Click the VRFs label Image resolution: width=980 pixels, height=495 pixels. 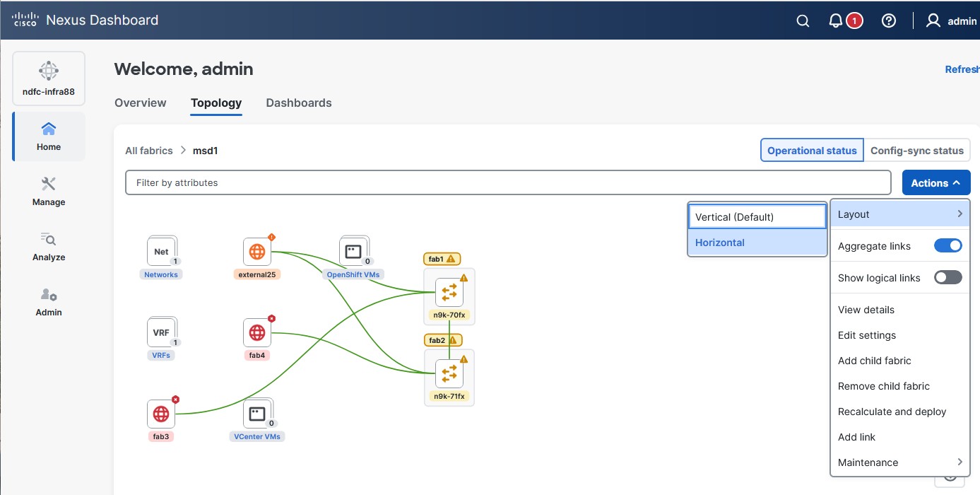(x=161, y=355)
